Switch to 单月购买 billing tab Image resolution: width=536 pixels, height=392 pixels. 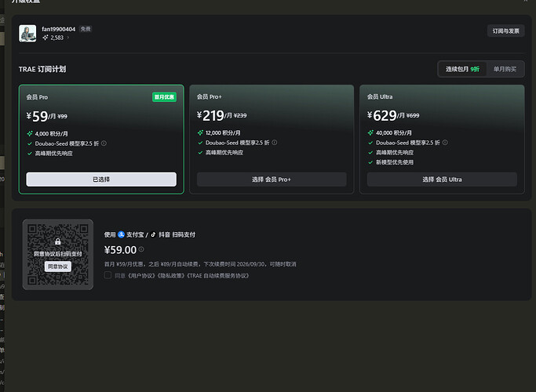click(x=505, y=69)
